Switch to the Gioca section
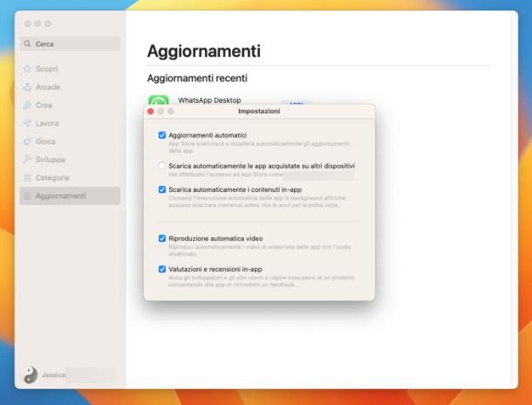 click(70, 141)
